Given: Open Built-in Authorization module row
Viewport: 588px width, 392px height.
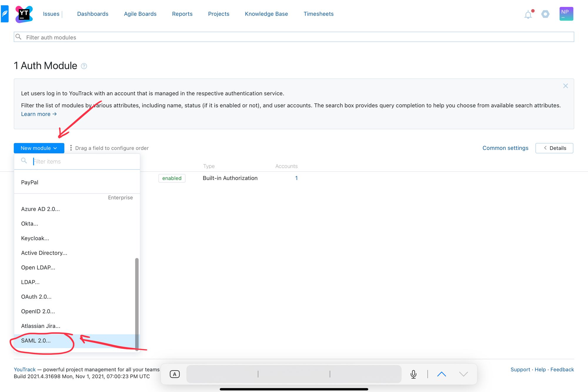Looking at the screenshot, I should click(230, 178).
